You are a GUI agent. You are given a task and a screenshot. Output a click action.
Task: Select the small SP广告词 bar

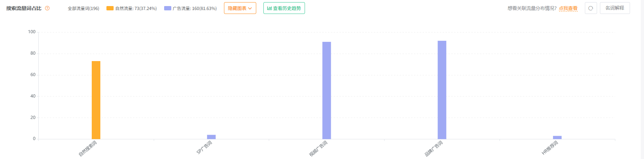(211, 137)
